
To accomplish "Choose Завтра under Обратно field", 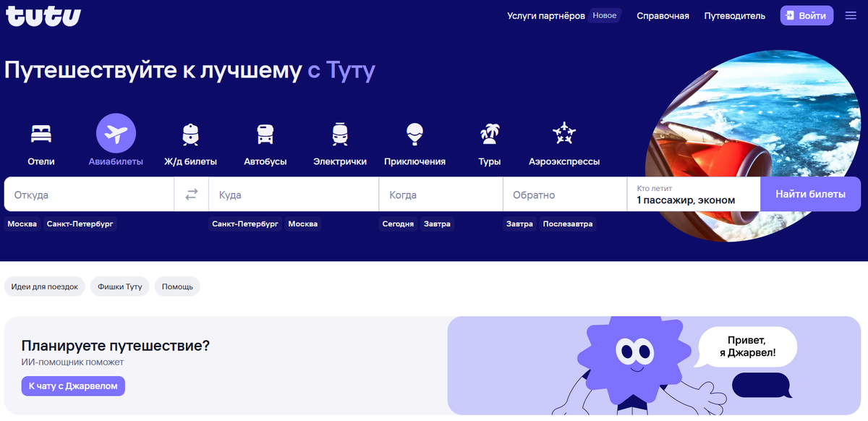I will coord(520,224).
